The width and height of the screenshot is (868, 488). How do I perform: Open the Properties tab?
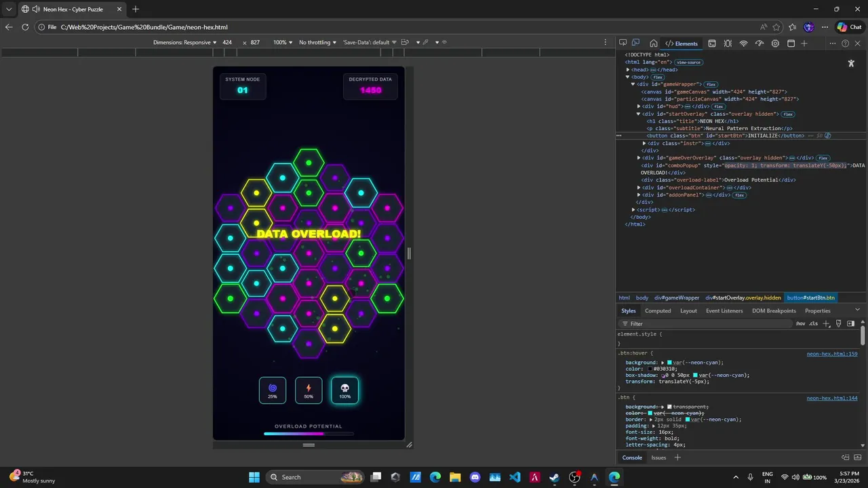[817, 310]
